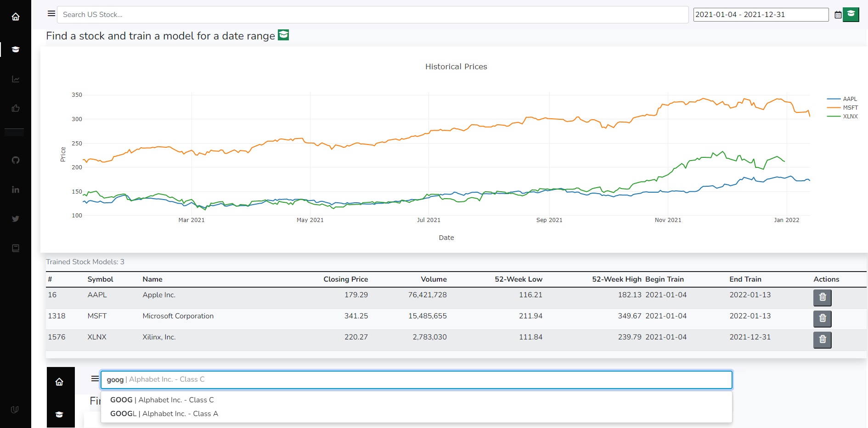
Task: Click the closing price 220.27
Action: [356, 337]
